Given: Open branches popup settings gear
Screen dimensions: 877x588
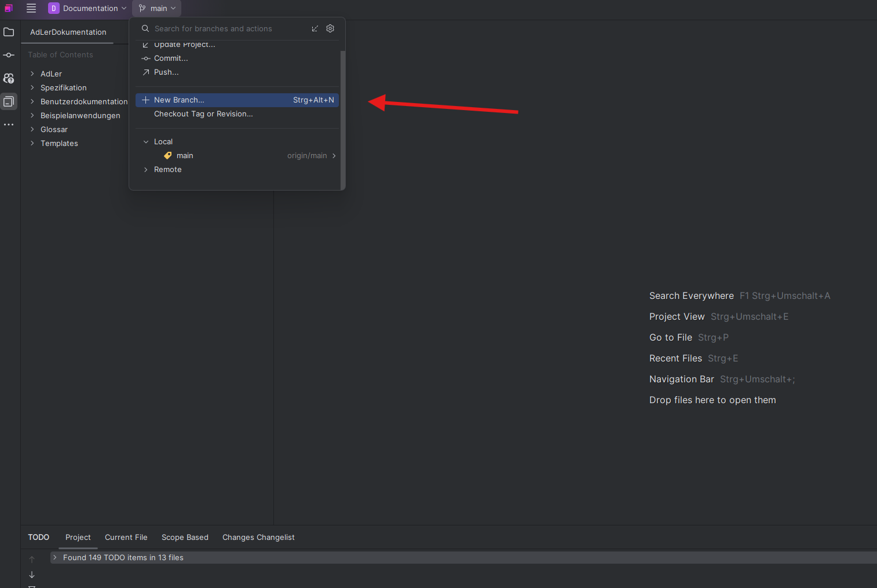Looking at the screenshot, I should coord(330,28).
